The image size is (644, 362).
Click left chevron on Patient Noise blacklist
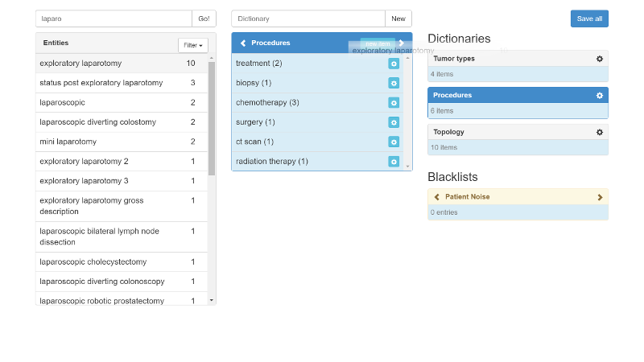[x=437, y=197]
